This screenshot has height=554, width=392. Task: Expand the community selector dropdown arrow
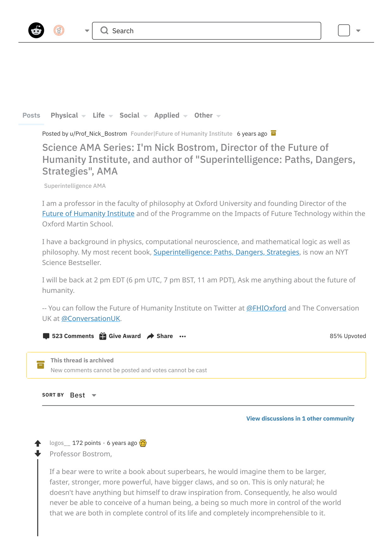tap(87, 31)
